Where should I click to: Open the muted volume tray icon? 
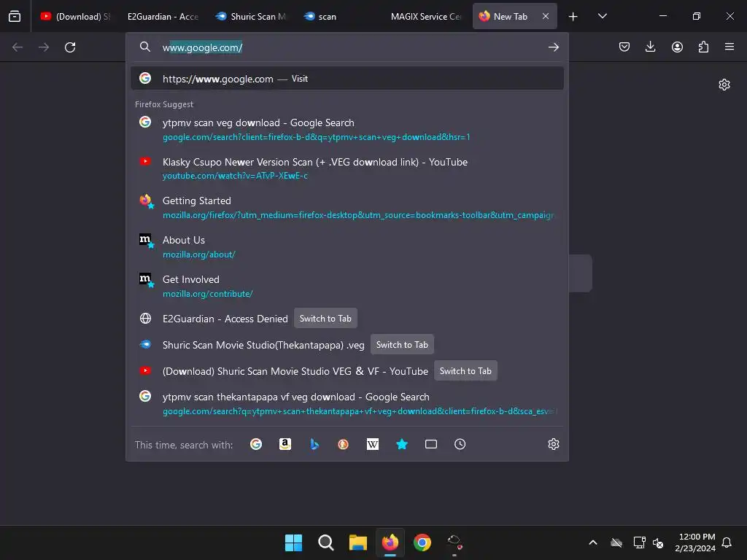coord(658,542)
